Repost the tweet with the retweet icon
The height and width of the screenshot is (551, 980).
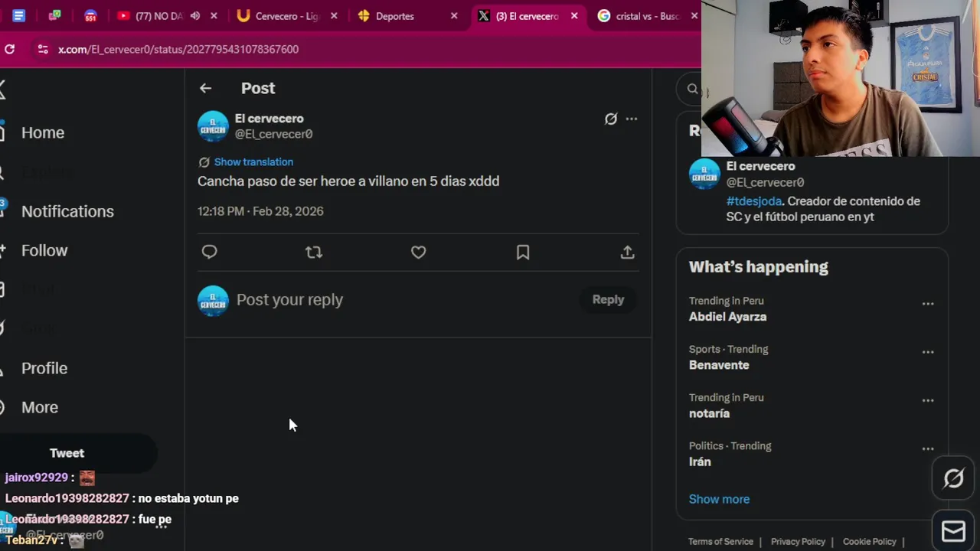(314, 252)
